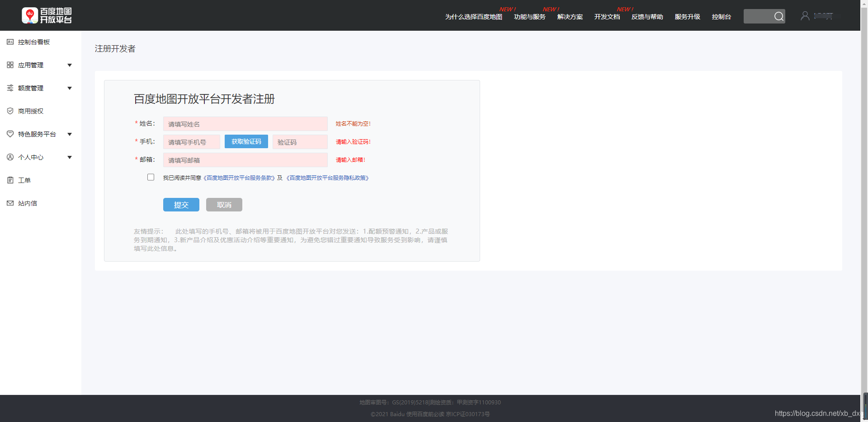Open 为什么选择百度地图 menu
This screenshot has width=868, height=422.
click(x=473, y=17)
